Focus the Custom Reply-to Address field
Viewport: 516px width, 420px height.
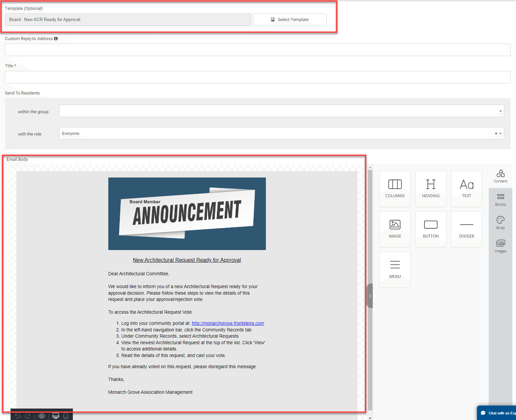coord(258,50)
